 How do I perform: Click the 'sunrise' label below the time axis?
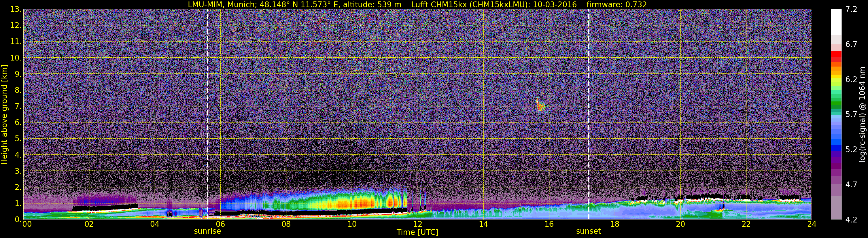[x=207, y=231]
